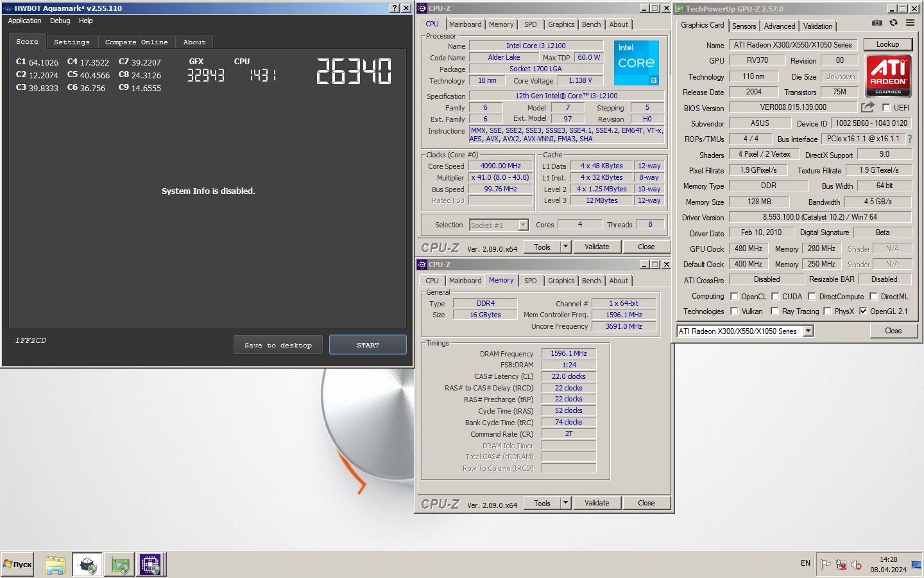The height and width of the screenshot is (578, 924).
Task: Click the HWBOT Aquamark title bar icon
Action: click(8, 8)
